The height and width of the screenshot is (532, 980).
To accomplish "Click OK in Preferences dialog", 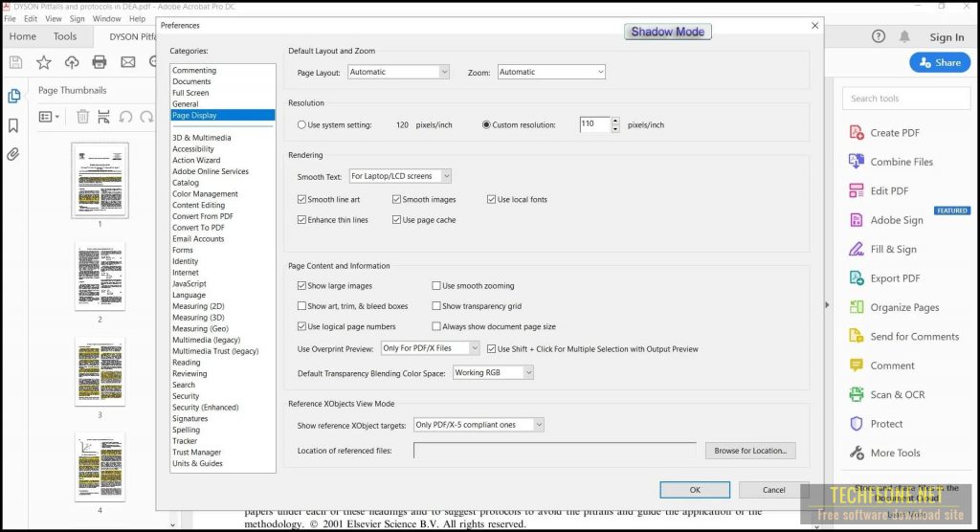I will coord(695,490).
